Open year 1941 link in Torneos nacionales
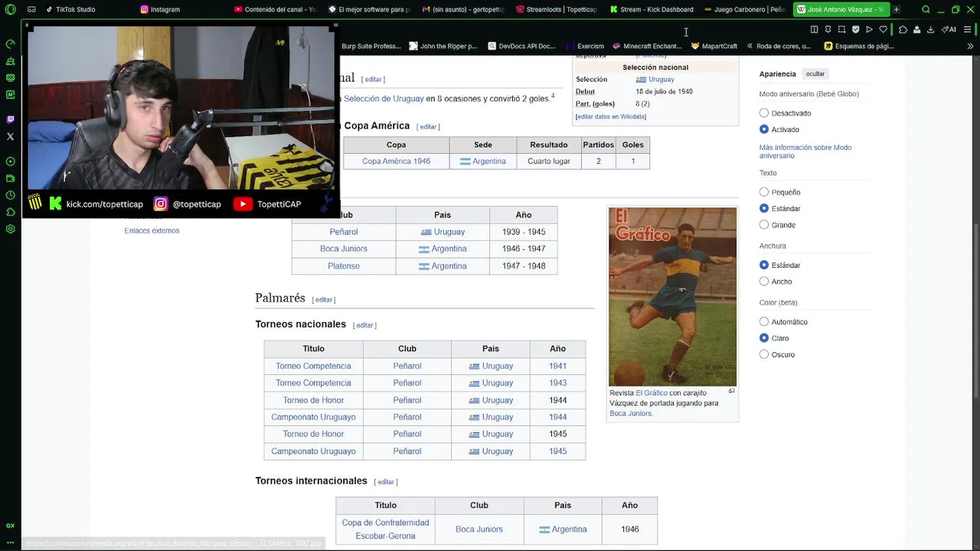 pos(557,366)
